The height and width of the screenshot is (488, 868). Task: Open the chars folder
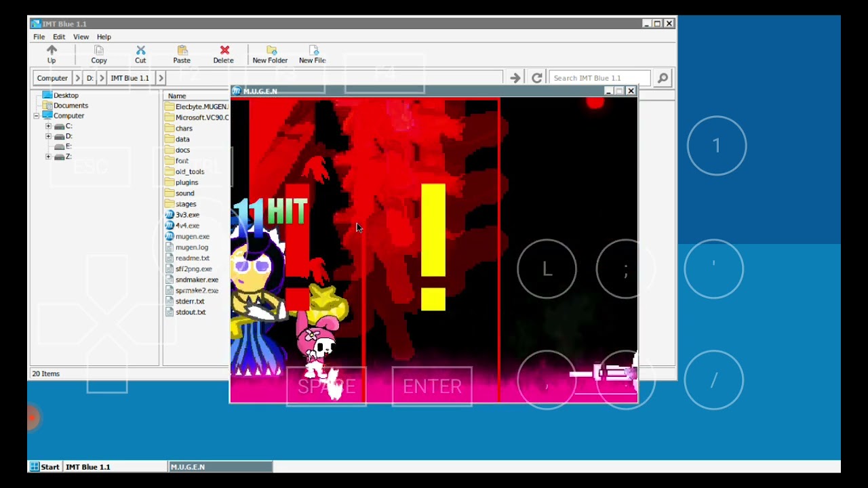tap(179, 128)
